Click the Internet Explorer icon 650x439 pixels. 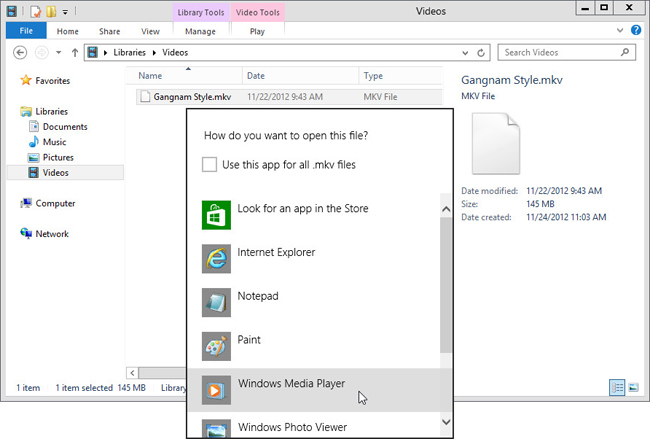click(x=216, y=259)
